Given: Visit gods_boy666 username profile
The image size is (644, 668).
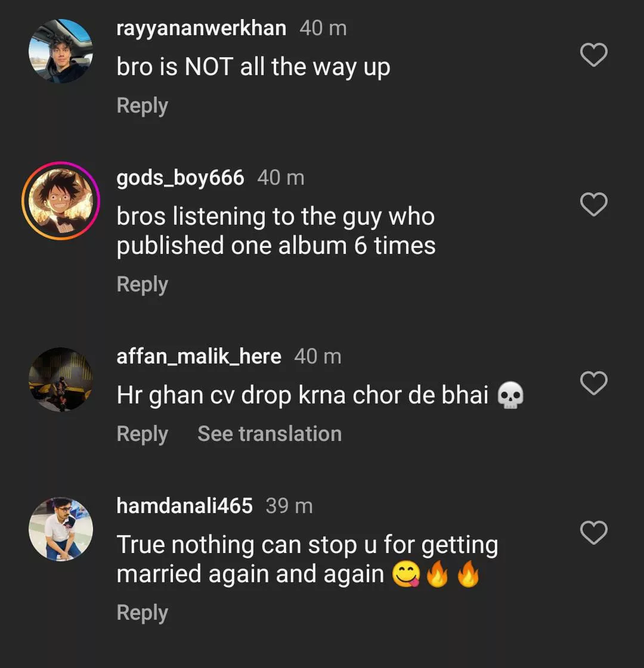Looking at the screenshot, I should pyautogui.click(x=180, y=178).
